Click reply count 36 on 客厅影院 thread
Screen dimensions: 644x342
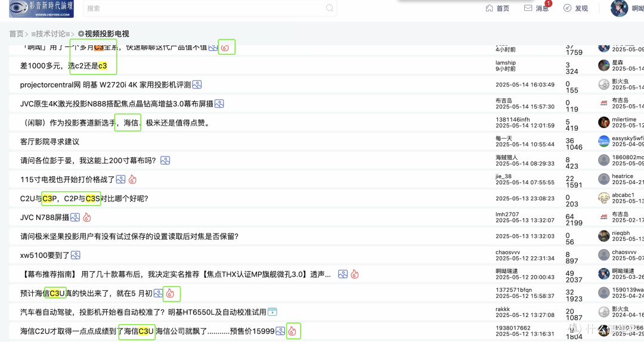point(569,141)
